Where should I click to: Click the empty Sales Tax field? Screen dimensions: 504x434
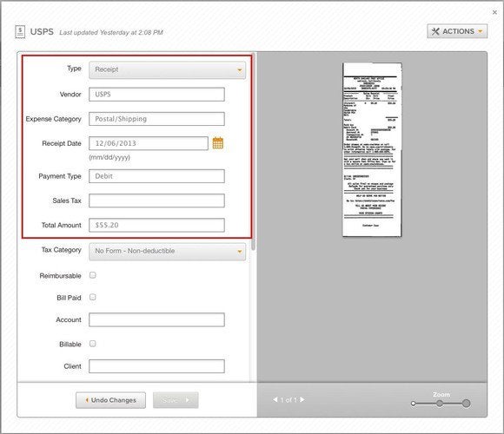tap(156, 201)
